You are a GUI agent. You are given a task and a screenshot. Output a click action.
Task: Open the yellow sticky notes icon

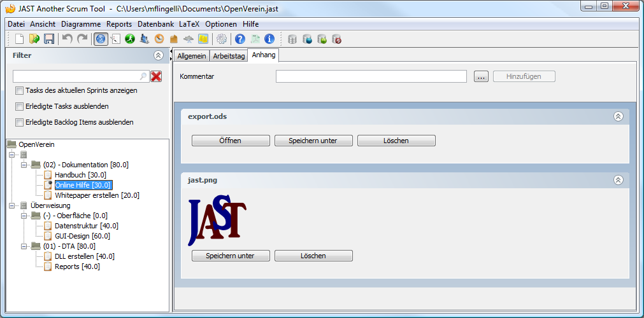pos(203,39)
